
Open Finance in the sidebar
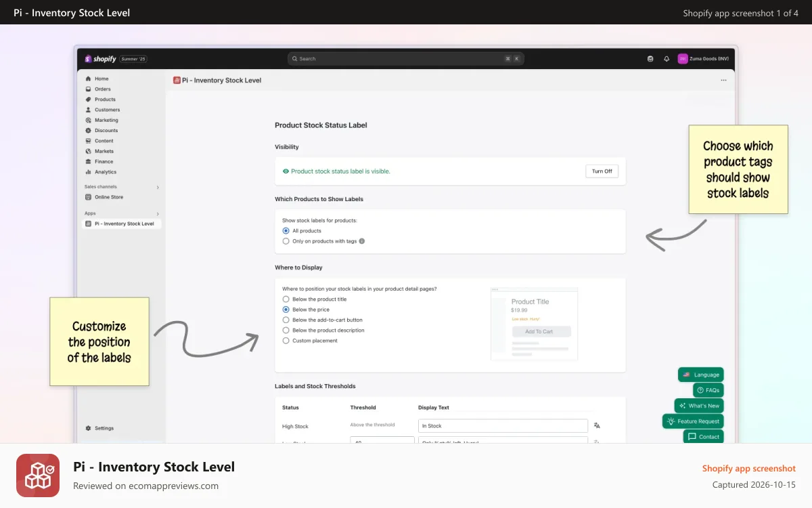click(104, 162)
